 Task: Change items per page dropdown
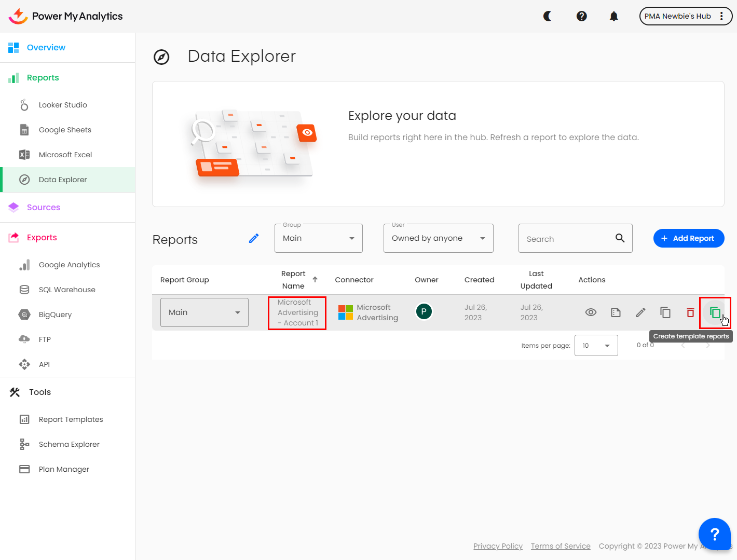[596, 346]
